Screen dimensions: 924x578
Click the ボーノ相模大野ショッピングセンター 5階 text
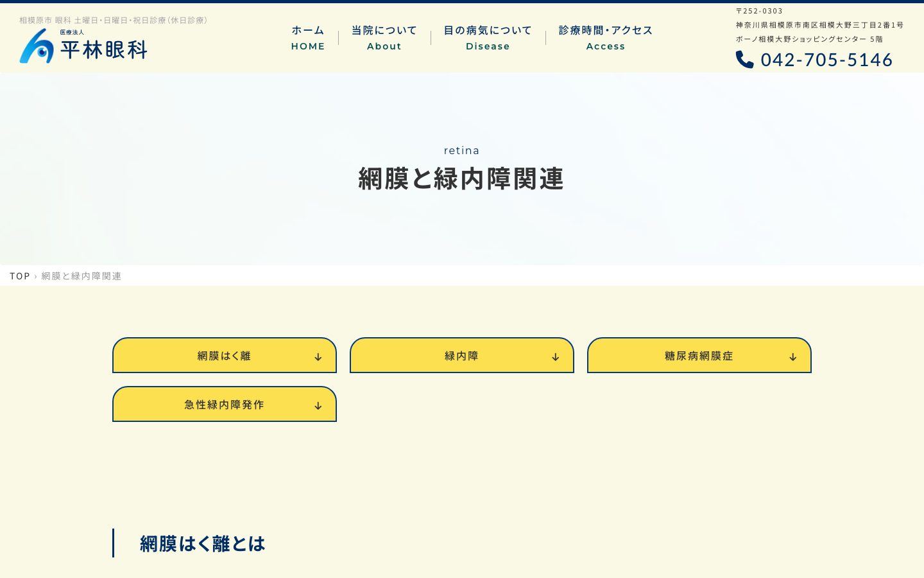[x=809, y=39]
